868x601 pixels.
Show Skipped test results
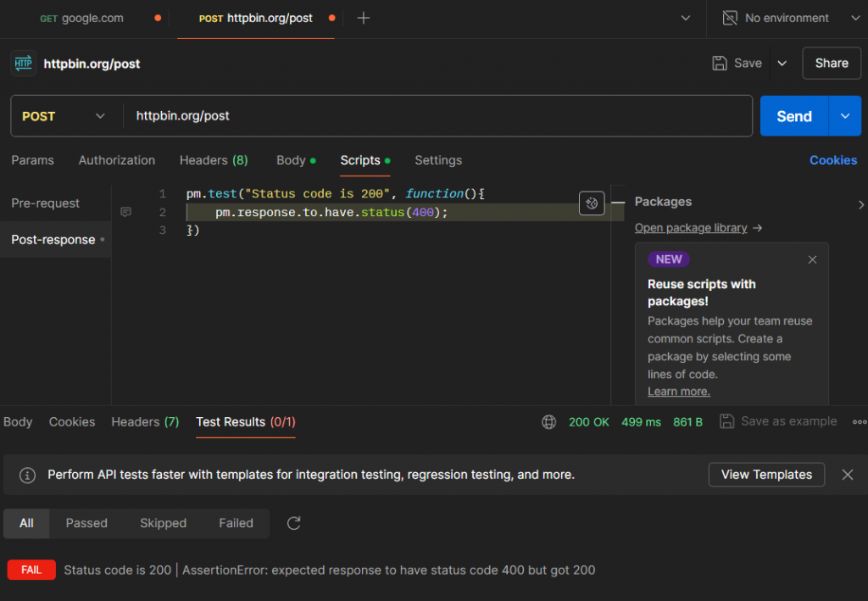pyautogui.click(x=163, y=523)
